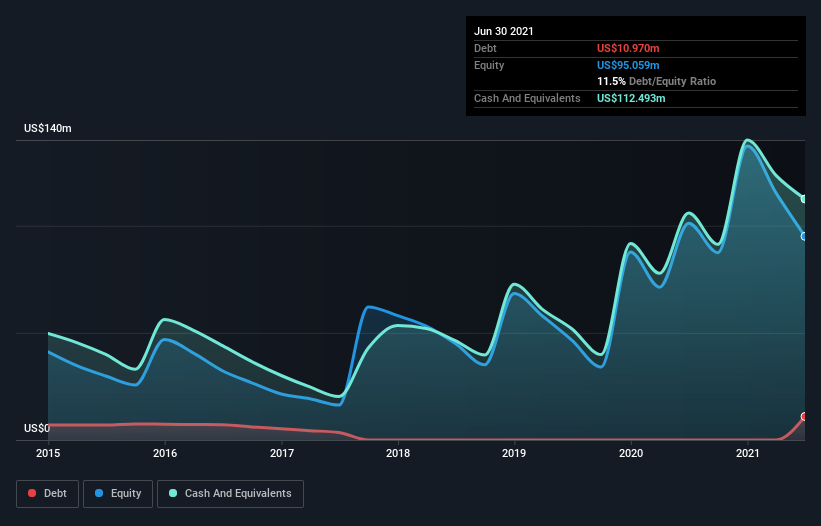Toggle the Debt series legend button
The height and width of the screenshot is (526, 821).
coord(48,494)
